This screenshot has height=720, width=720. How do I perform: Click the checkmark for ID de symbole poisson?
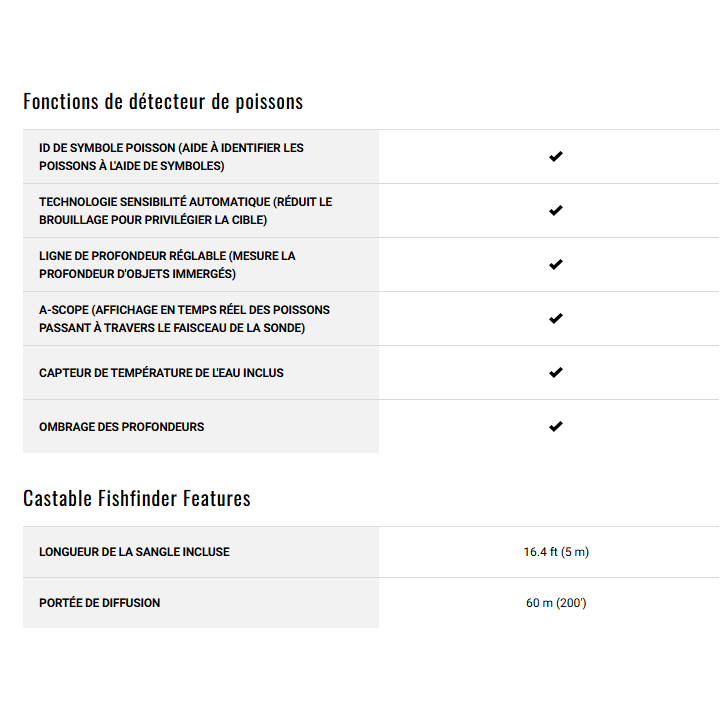point(556,157)
